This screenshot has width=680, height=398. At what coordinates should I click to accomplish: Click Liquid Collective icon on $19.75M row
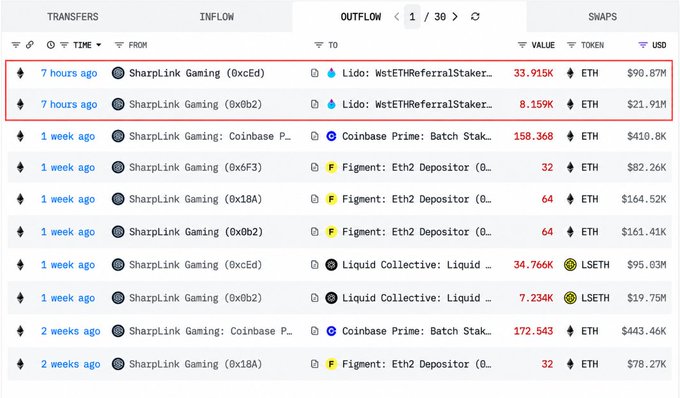coord(331,298)
